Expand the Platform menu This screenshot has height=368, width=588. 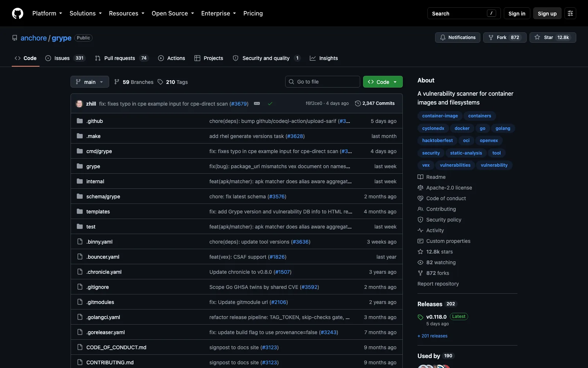pos(47,13)
